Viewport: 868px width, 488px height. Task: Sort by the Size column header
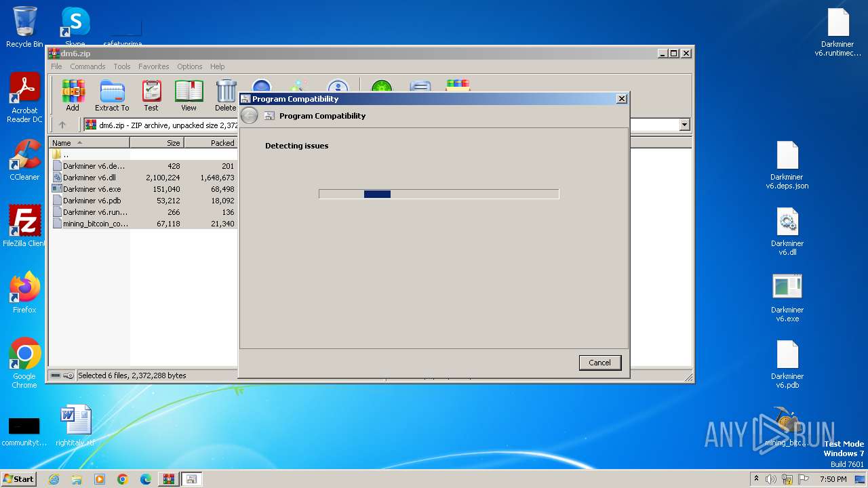pos(157,143)
